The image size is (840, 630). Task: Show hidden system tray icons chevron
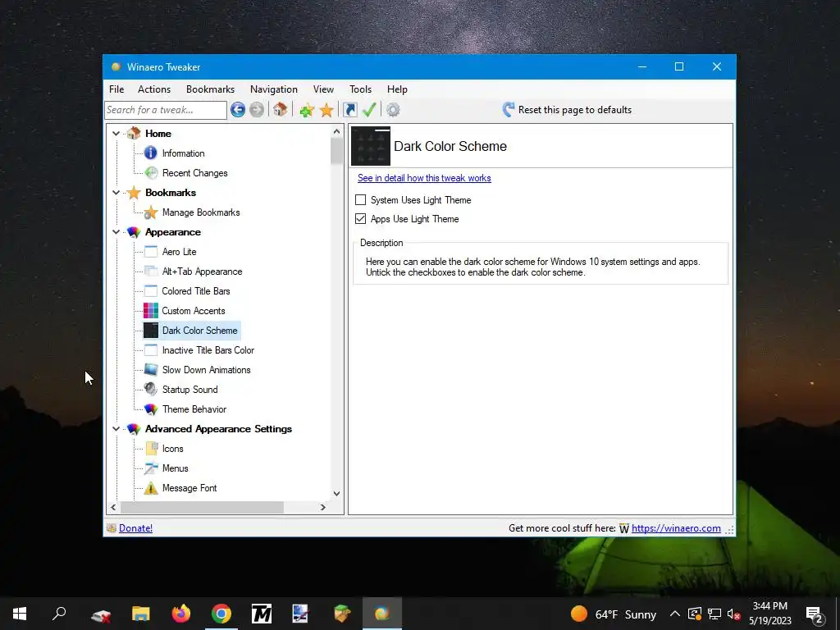675,614
